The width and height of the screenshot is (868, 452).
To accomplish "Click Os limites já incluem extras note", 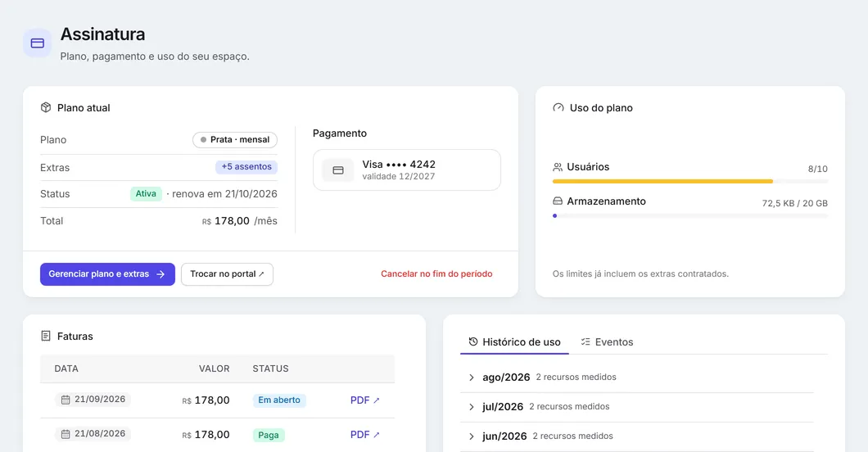I will coord(640,273).
